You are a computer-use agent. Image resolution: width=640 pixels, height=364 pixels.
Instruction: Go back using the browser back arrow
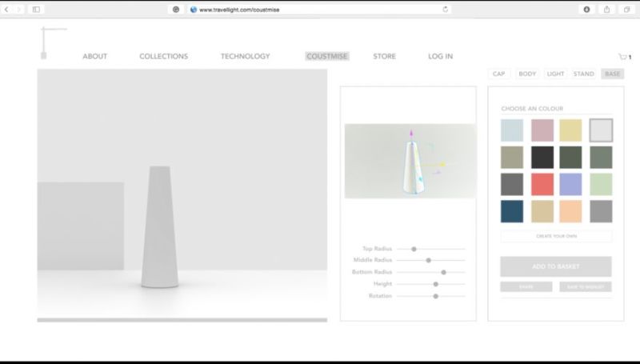pos(6,10)
